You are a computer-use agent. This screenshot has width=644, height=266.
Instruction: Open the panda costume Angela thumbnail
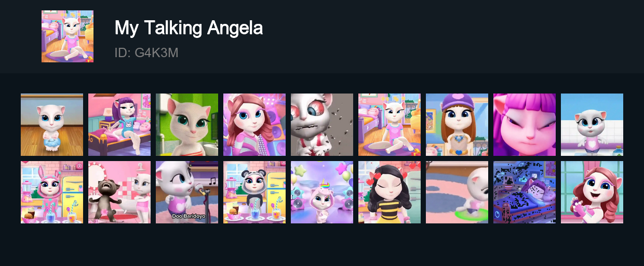[x=254, y=192]
